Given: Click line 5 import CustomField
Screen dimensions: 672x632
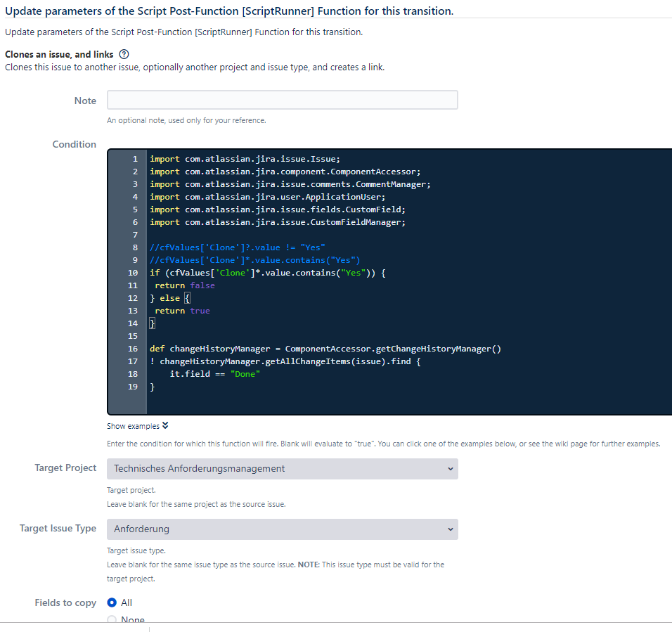Looking at the screenshot, I should click(x=277, y=209).
